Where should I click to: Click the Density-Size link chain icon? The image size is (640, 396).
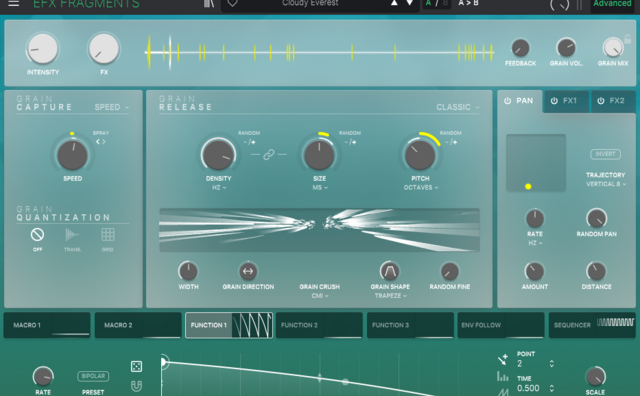point(269,155)
